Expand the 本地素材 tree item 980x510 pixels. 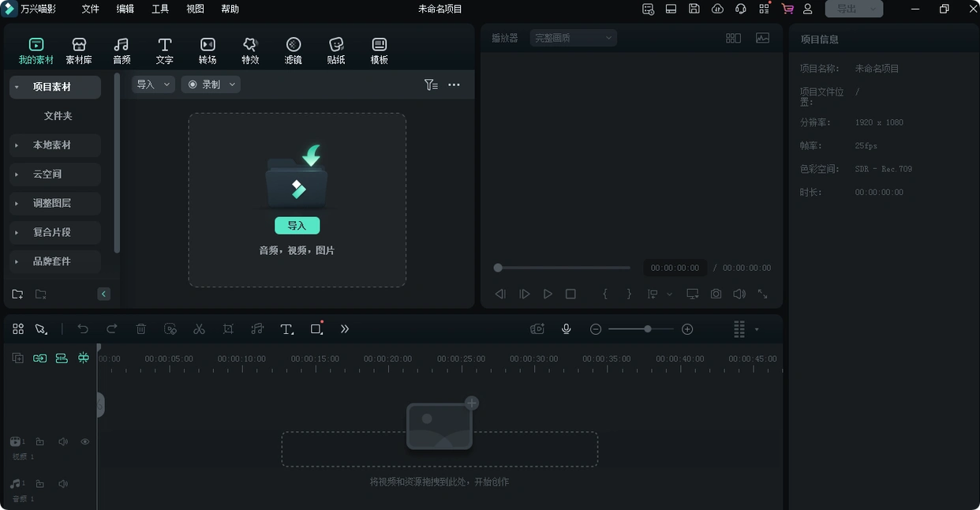[x=17, y=145]
